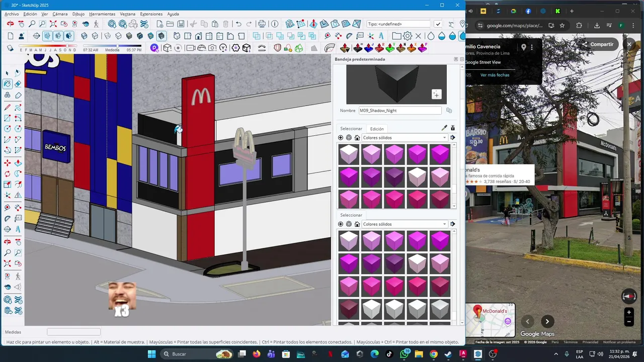Screen dimensions: 644x362
Task: Click the Print icon in top toolbar
Action: coord(262,24)
